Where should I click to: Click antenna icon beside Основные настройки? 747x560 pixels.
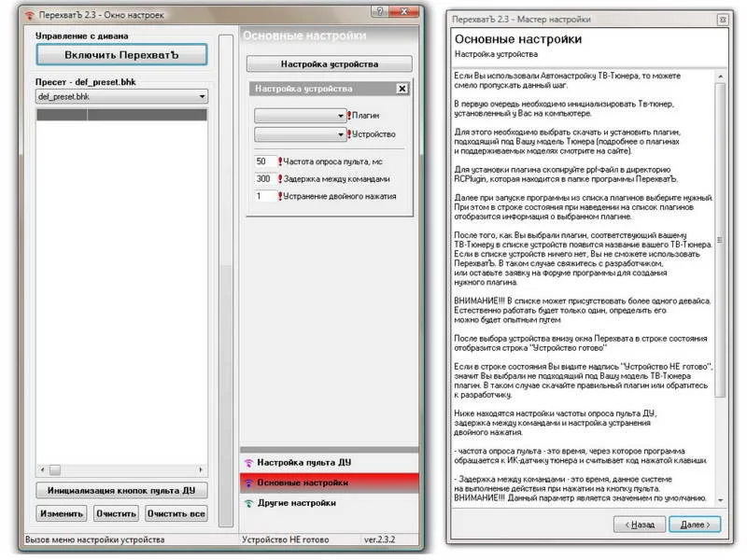[x=248, y=483]
